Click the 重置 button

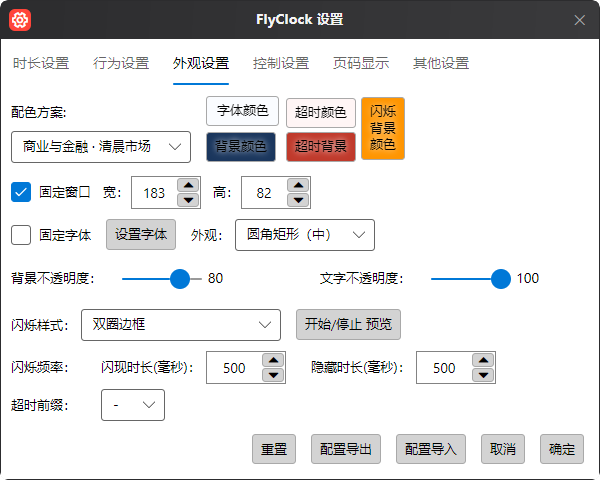pyautogui.click(x=274, y=449)
